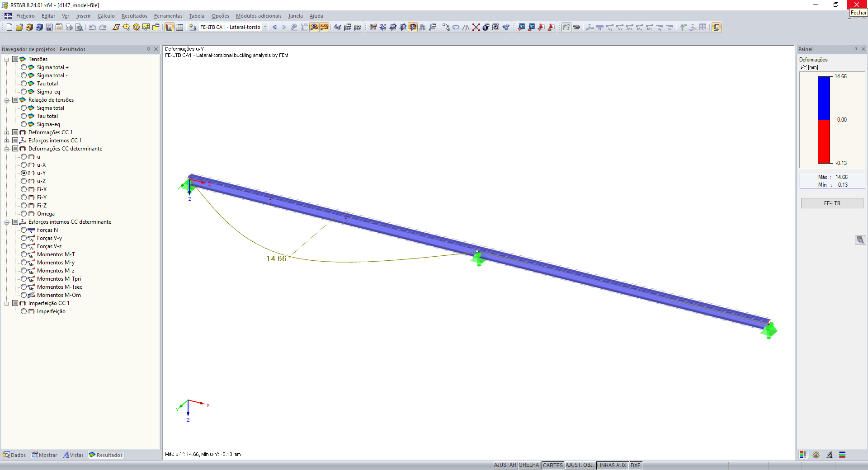Undo the last action with the left arrow
The height and width of the screenshot is (470, 868).
pyautogui.click(x=93, y=27)
